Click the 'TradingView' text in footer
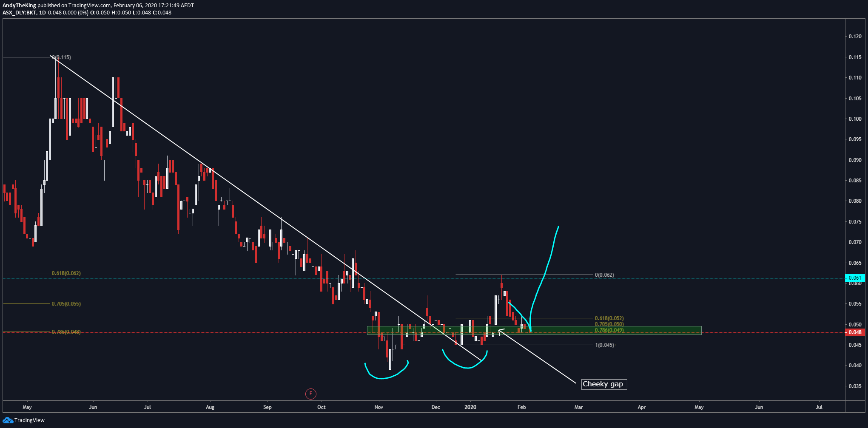Image resolution: width=868 pixels, height=428 pixels. tap(29, 420)
